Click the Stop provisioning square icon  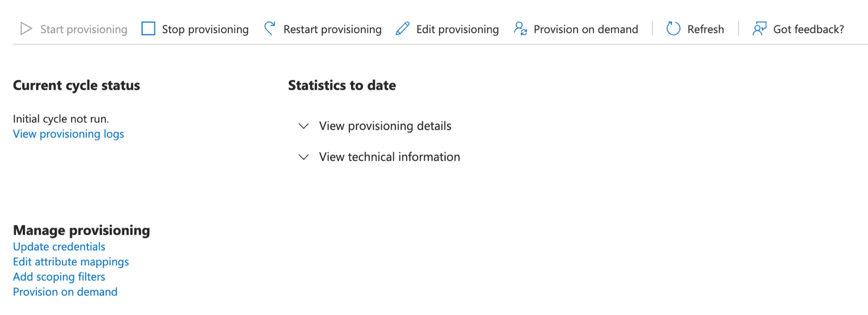click(148, 29)
